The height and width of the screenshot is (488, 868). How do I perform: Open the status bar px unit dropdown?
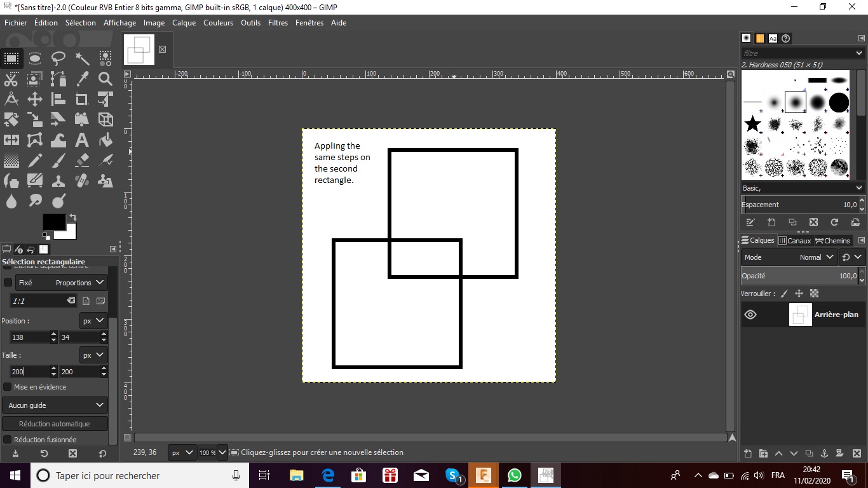click(x=182, y=453)
